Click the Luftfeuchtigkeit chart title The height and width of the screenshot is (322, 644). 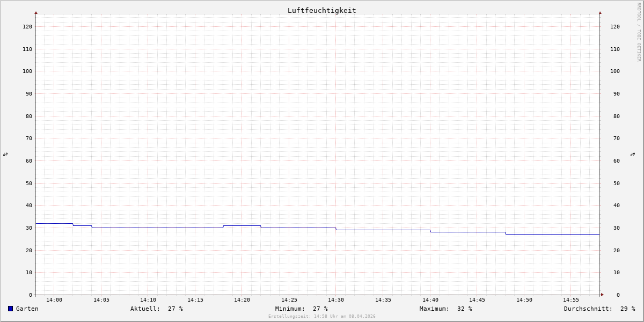click(322, 10)
